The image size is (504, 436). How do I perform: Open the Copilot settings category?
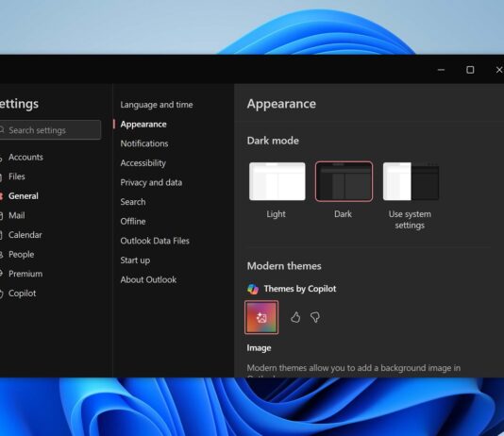[x=22, y=293]
